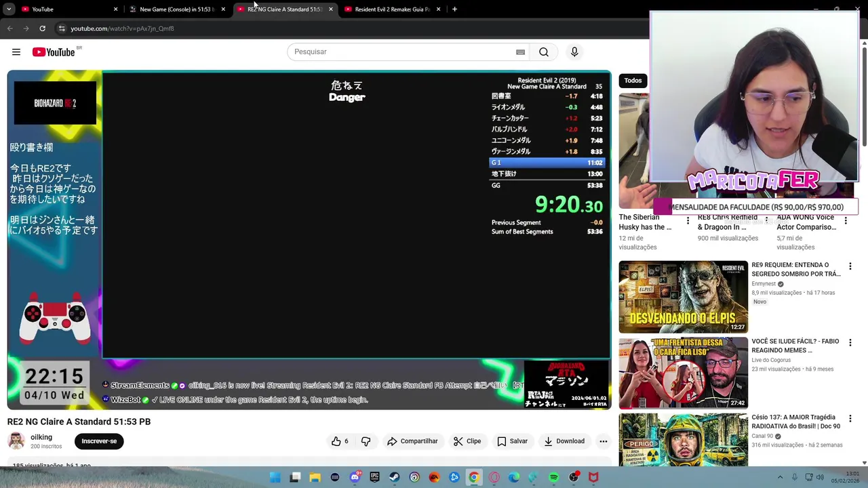
Task: Switch to the Resident Evil 2 Remake Guia tab
Action: pyautogui.click(x=392, y=9)
